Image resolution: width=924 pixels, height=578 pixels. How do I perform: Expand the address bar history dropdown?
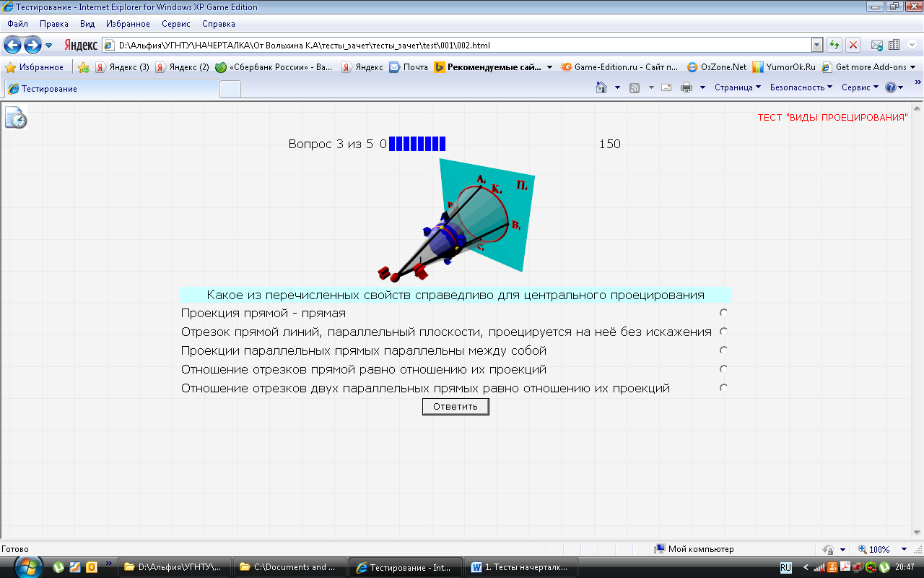(x=816, y=45)
